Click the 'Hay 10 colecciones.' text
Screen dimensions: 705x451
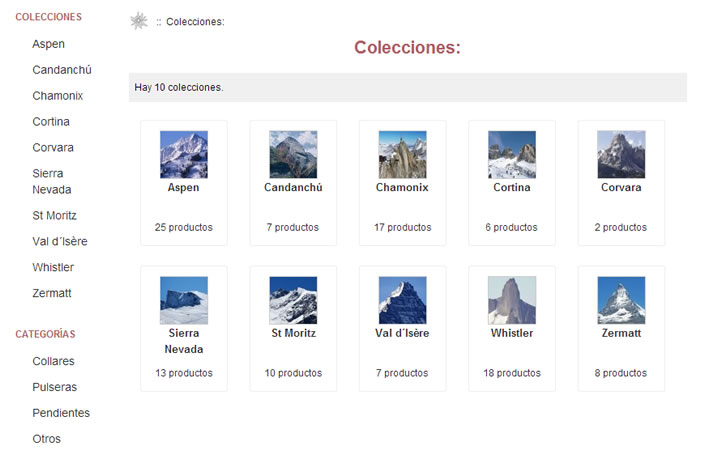(x=178, y=87)
